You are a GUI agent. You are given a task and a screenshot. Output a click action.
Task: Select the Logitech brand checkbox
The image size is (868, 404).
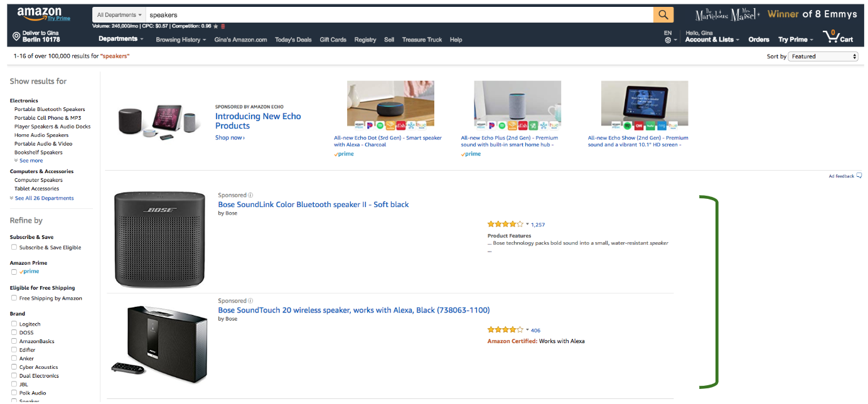[14, 324]
